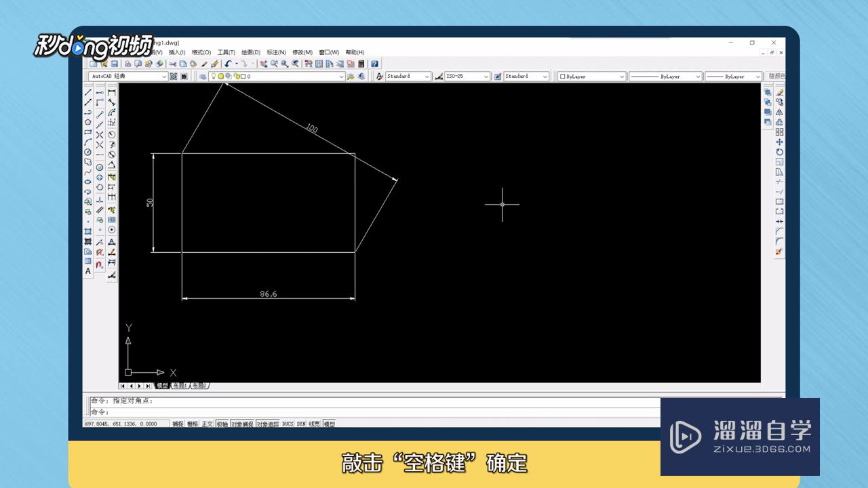
Task: Toggle 栅格 grid display in status bar
Action: pyautogui.click(x=193, y=424)
